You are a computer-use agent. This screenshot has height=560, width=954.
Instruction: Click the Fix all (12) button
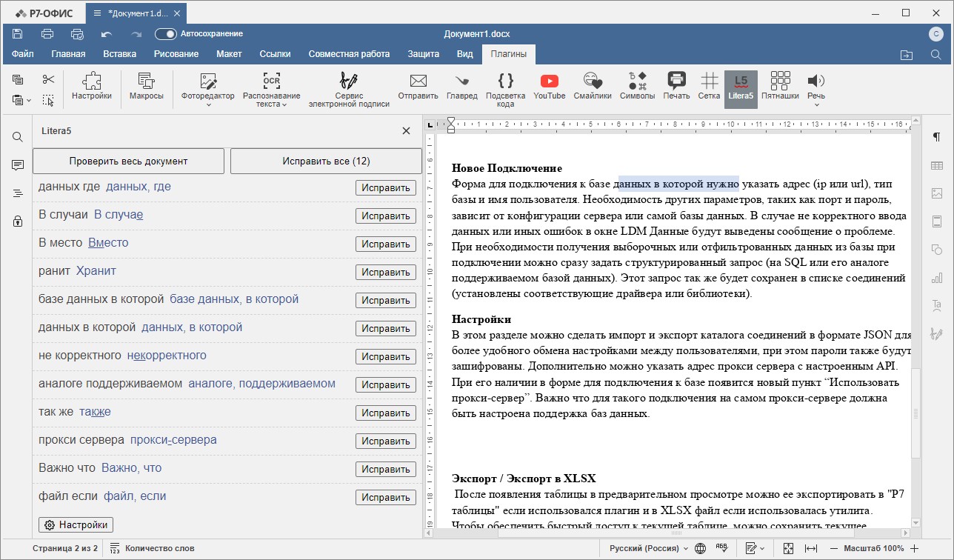click(326, 161)
